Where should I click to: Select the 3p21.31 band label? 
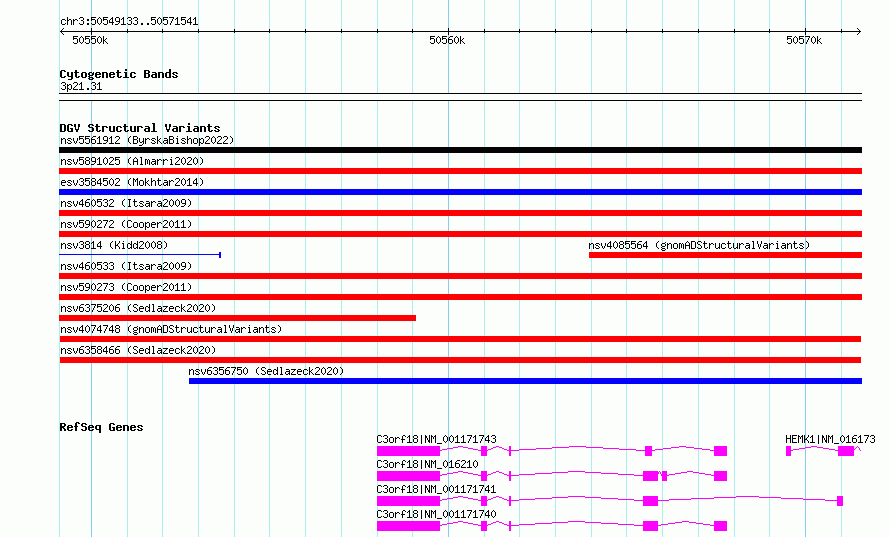[81, 86]
